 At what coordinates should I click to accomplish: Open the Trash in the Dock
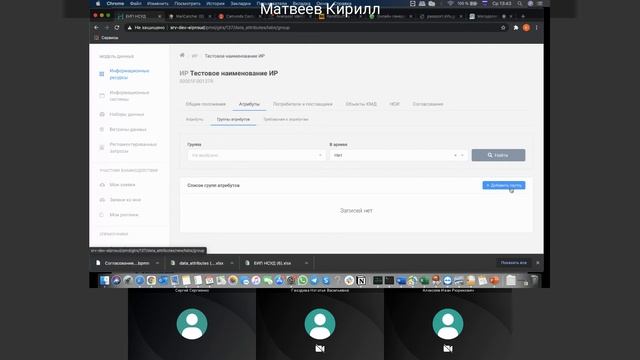click(534, 280)
